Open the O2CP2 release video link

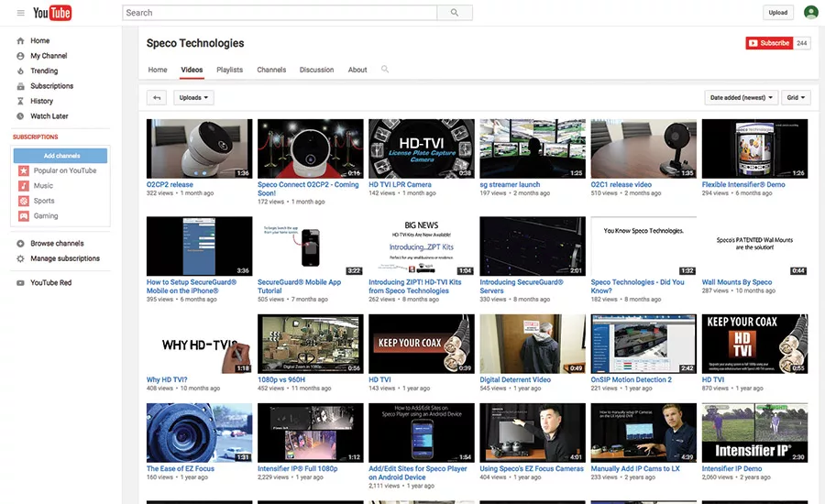tap(170, 185)
